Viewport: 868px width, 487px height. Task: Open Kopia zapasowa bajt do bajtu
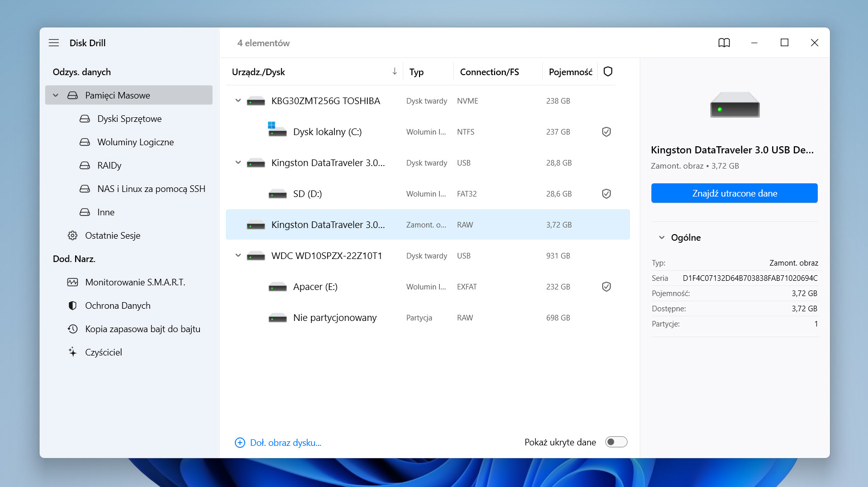tap(143, 329)
